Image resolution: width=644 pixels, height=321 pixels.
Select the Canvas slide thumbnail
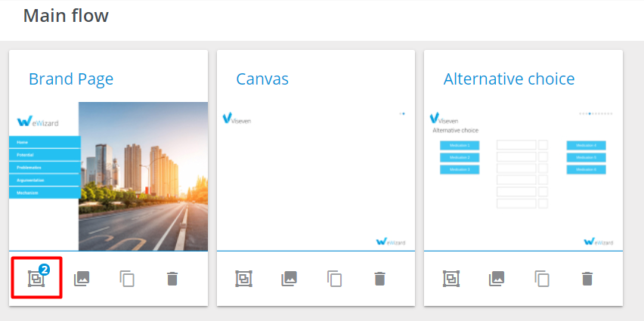coord(316,176)
